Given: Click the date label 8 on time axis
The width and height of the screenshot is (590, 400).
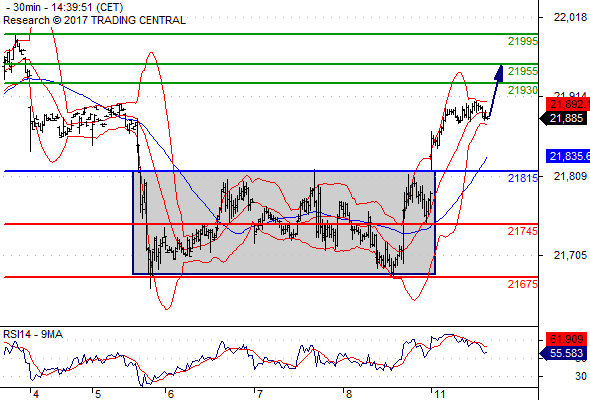Looking at the screenshot, I should pyautogui.click(x=348, y=394).
